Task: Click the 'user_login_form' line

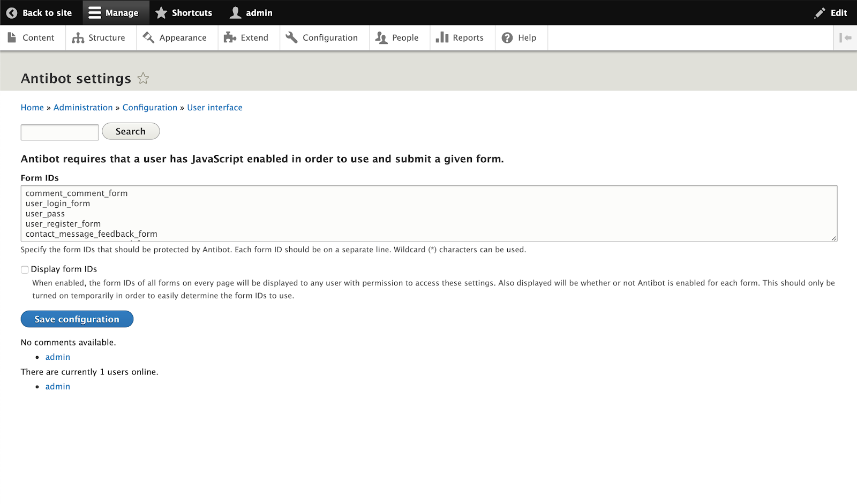Action: click(x=58, y=204)
